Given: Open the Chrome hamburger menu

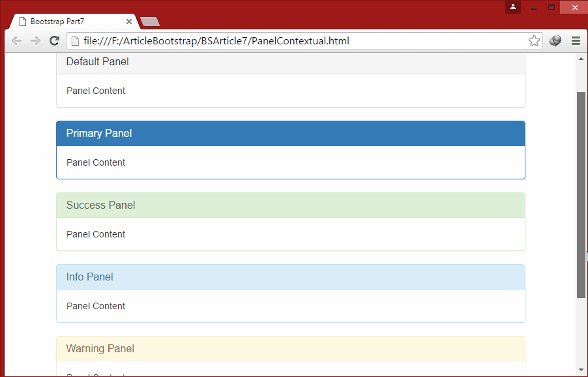Looking at the screenshot, I should coord(576,40).
